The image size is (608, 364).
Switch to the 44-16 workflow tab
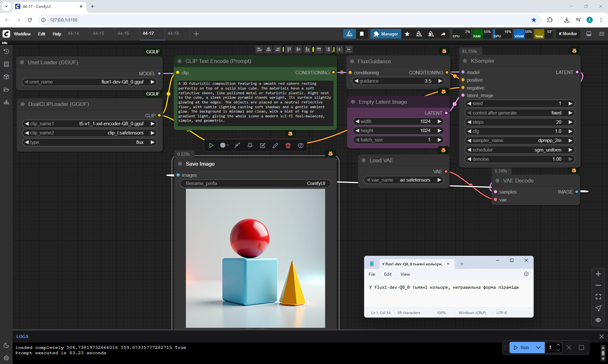tap(123, 34)
